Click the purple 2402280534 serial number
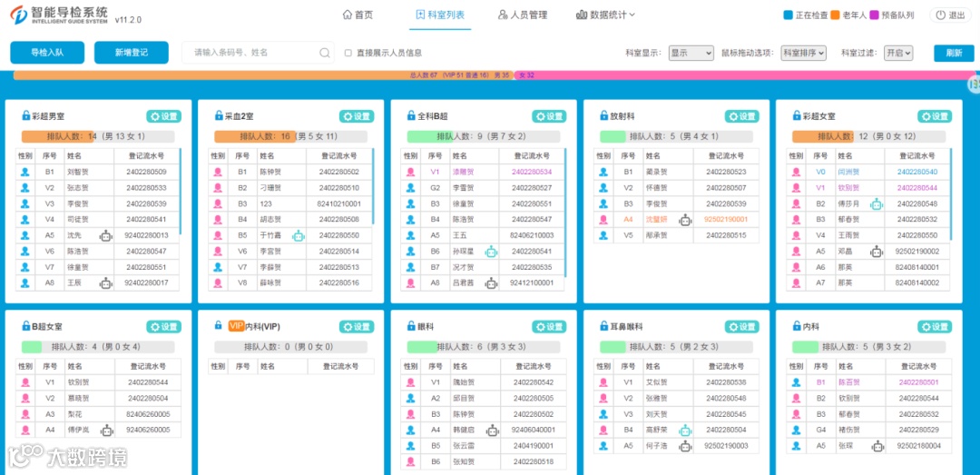Screen dimensions: 980x475 coord(532,172)
